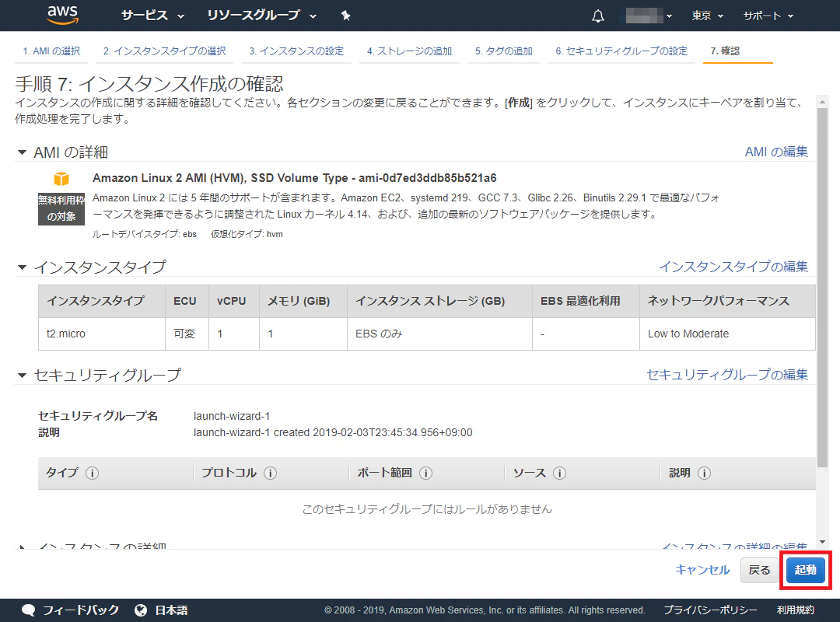Click the 無料利用枠の対象 badge
This screenshot has height=622, width=840.
click(61, 208)
